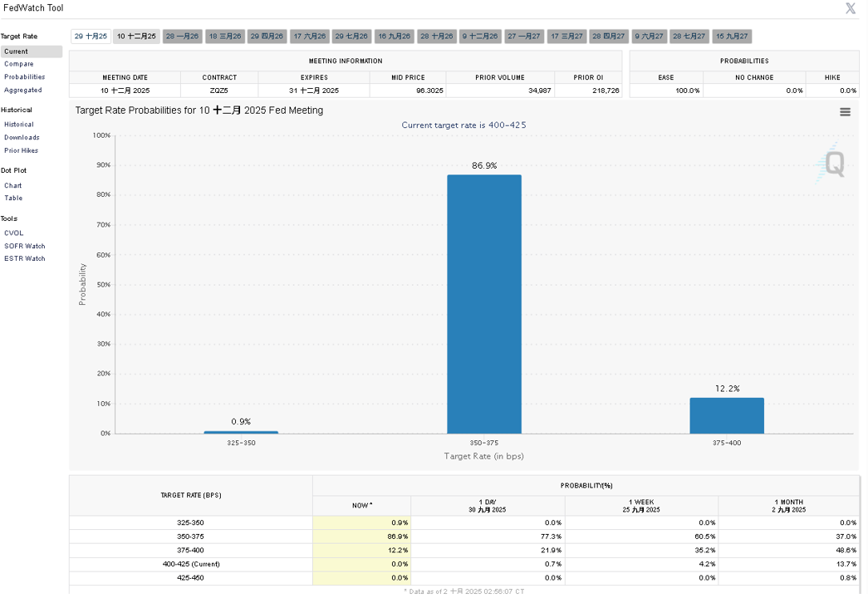Select the 9 十二月26 meeting tab

(480, 37)
